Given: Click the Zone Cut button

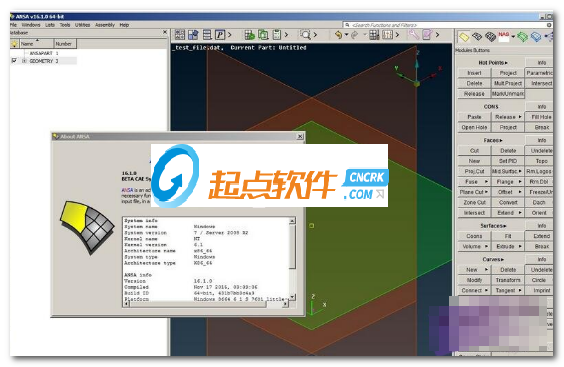Looking at the screenshot, I should click(x=474, y=203).
